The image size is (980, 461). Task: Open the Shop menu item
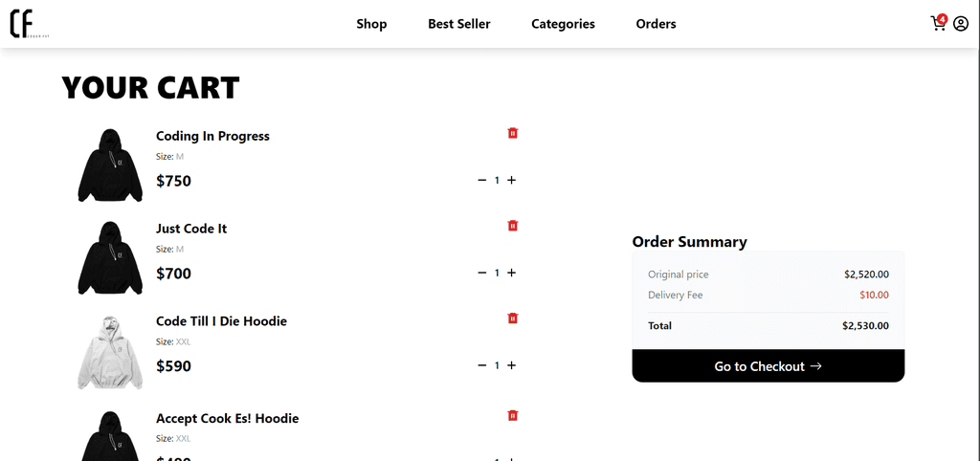coord(372,24)
